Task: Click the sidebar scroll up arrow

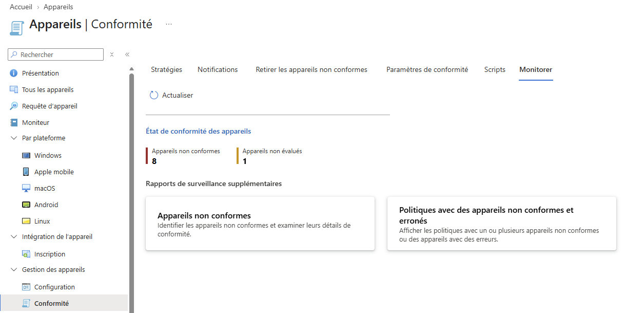Action: point(131,69)
